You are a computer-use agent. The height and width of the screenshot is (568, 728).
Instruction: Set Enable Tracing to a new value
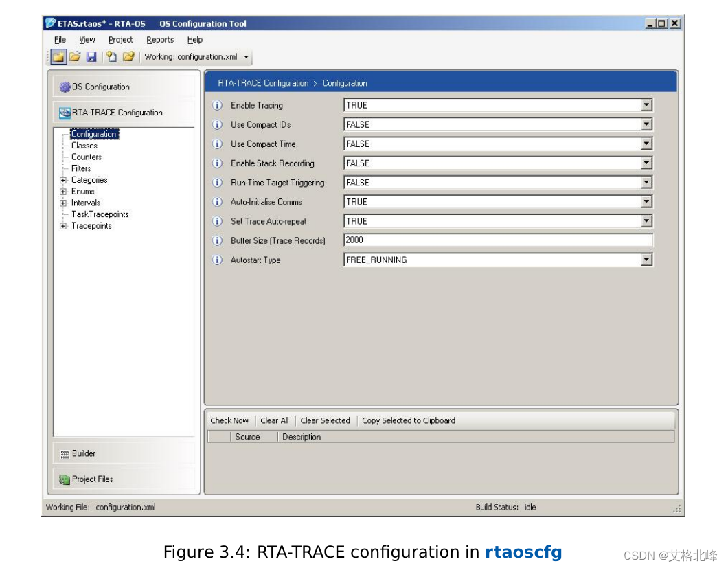[646, 104]
